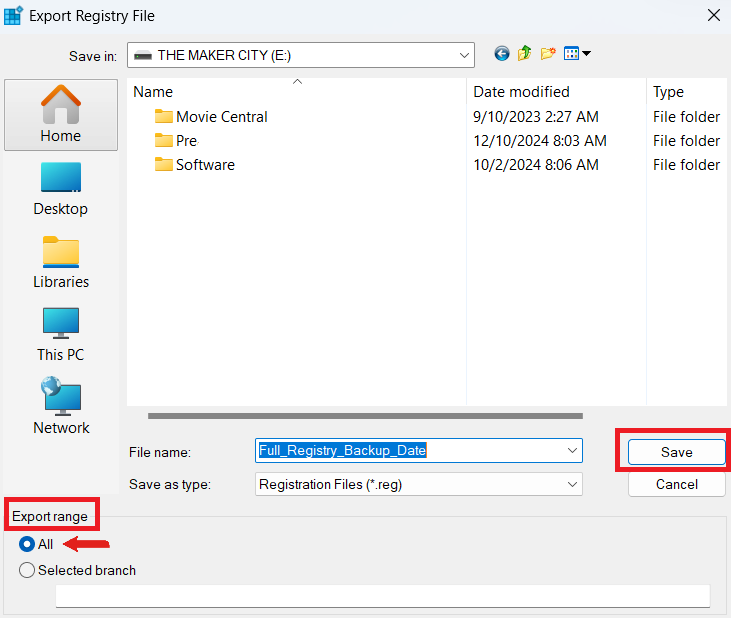This screenshot has width=731, height=618.
Task: Click the date 12/10/2024 8:03 AM
Action: tap(540, 140)
